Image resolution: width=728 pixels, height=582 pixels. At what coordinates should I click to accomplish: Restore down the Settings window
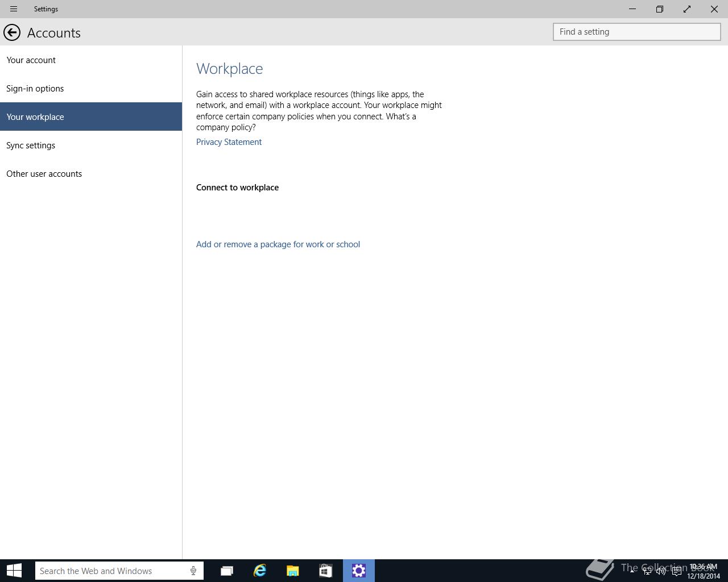pos(660,9)
